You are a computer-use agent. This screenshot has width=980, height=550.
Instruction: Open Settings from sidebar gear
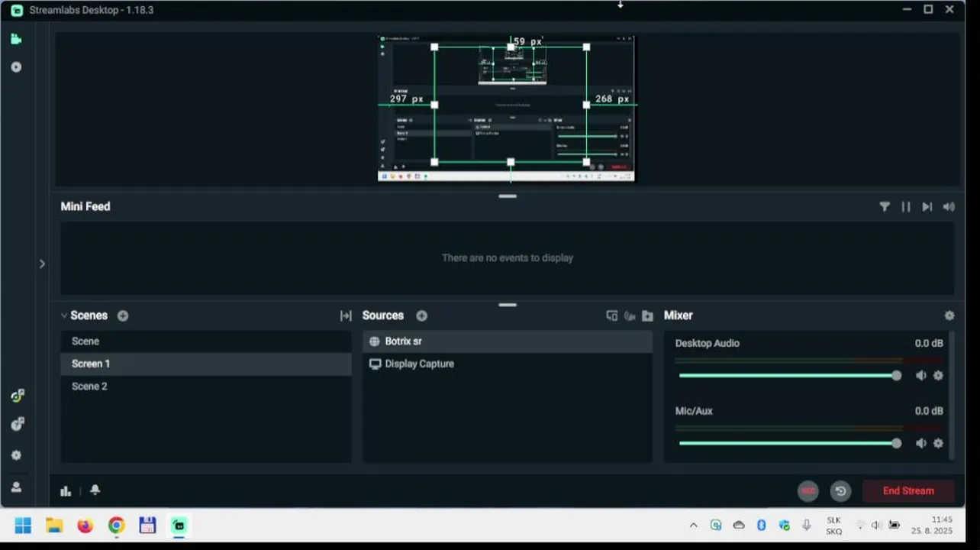tap(16, 455)
